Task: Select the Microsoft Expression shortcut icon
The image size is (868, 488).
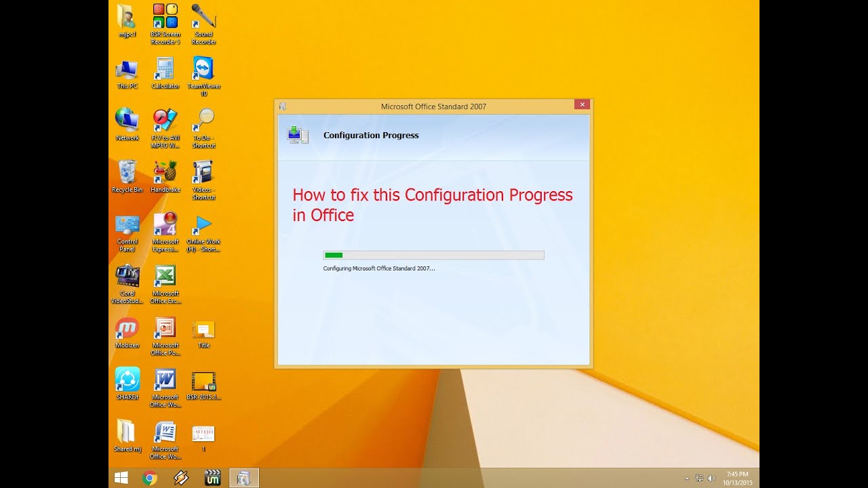Action: pyautogui.click(x=165, y=232)
